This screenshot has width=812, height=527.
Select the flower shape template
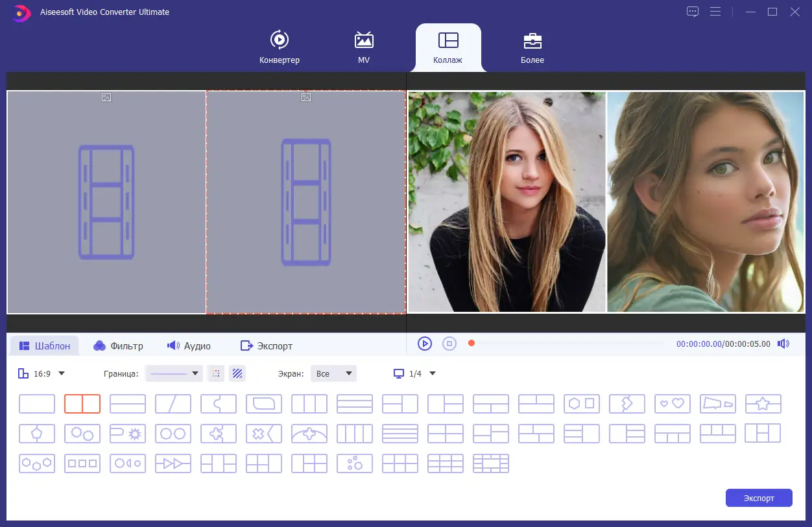219,434
